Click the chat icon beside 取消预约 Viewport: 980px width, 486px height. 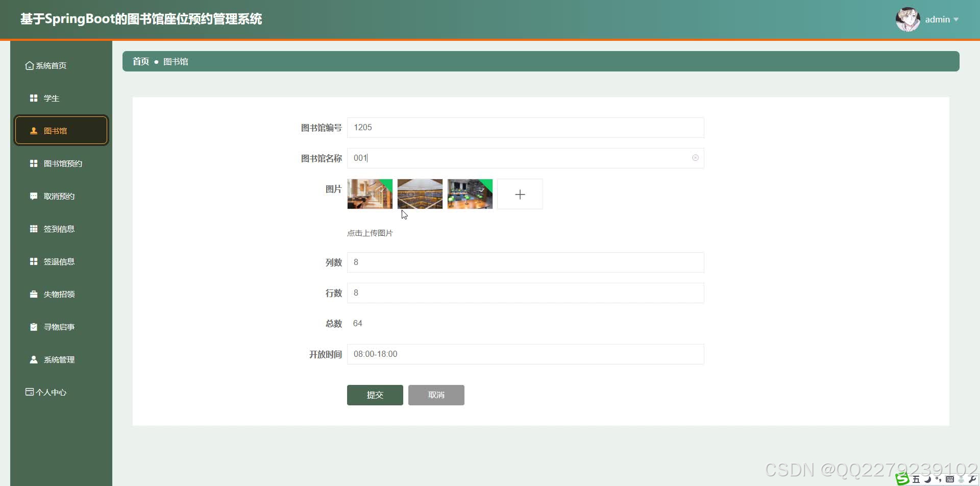click(34, 196)
